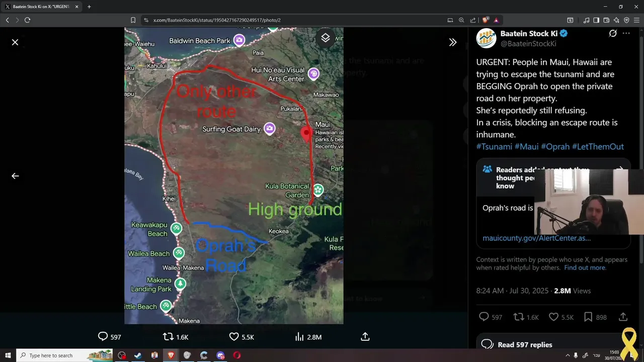This screenshot has width=644, height=362.
Task: Open Brave Rewards triangle icon
Action: pos(496,20)
